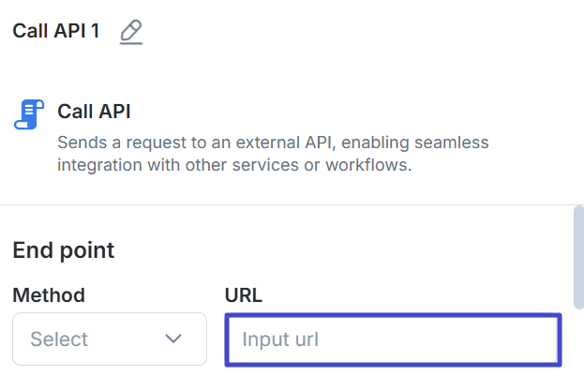Click the "integration with other services or workflows" line

point(234,166)
